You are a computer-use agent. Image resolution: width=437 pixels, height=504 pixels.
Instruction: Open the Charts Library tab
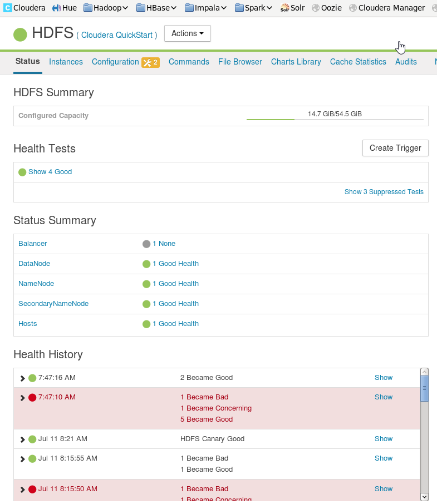[296, 62]
